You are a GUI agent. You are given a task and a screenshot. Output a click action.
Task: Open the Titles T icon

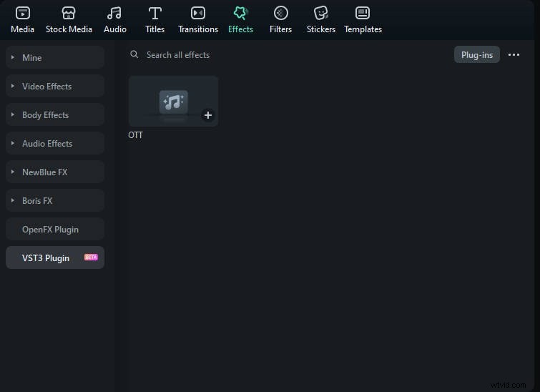point(155,13)
